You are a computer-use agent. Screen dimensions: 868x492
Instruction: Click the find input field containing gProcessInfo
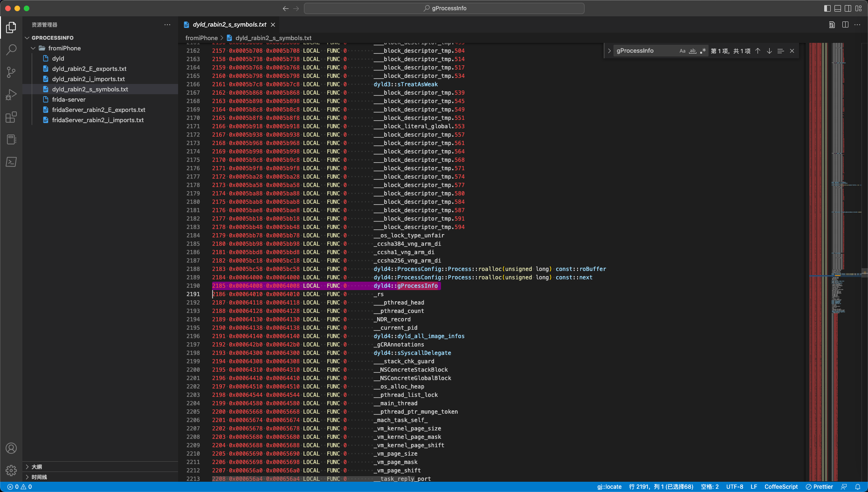[x=646, y=51]
